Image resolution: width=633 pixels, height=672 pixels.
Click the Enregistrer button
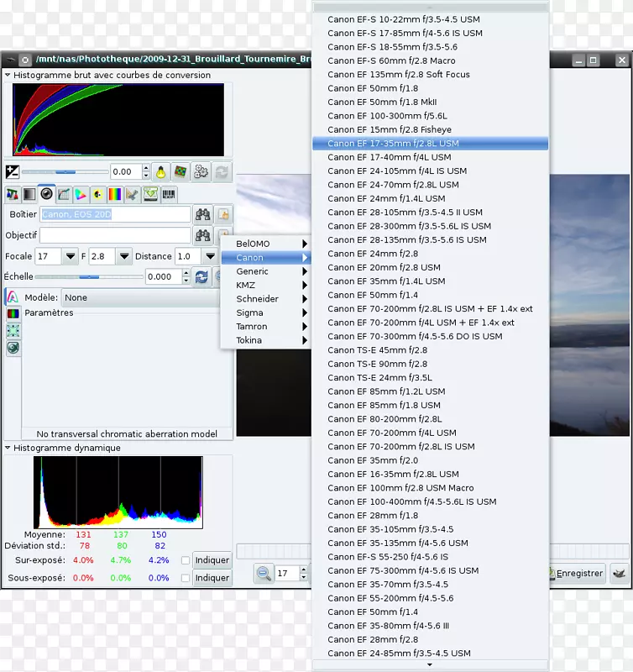[x=576, y=574]
